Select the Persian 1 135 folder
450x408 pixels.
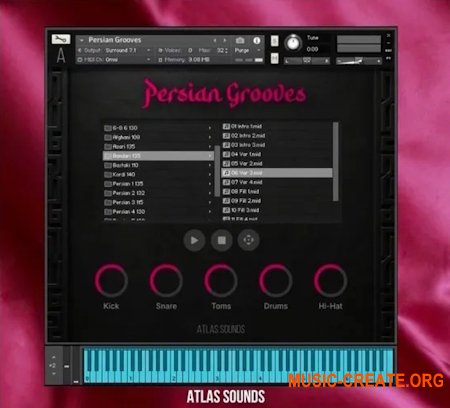(x=158, y=184)
